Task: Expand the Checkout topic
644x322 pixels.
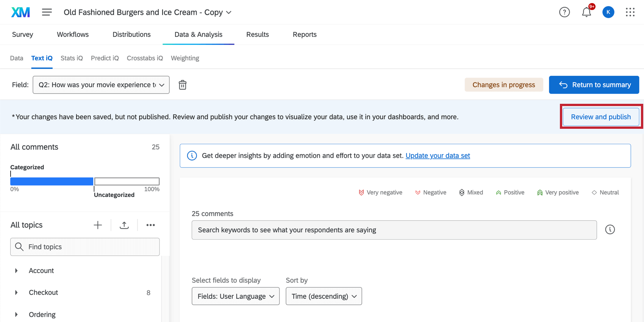Action: point(16,292)
